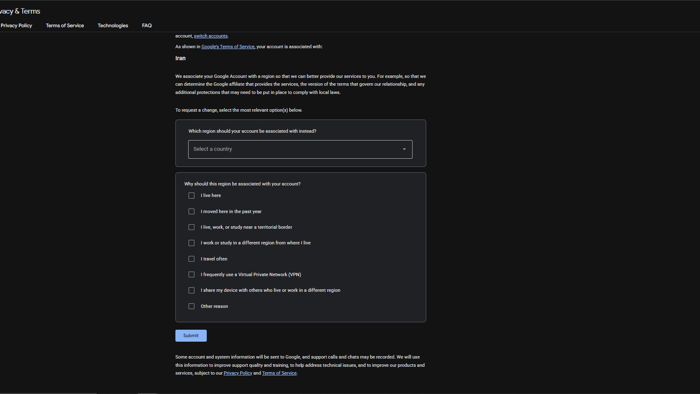Select 'I live, work, or study near a territorial border'

192,227
